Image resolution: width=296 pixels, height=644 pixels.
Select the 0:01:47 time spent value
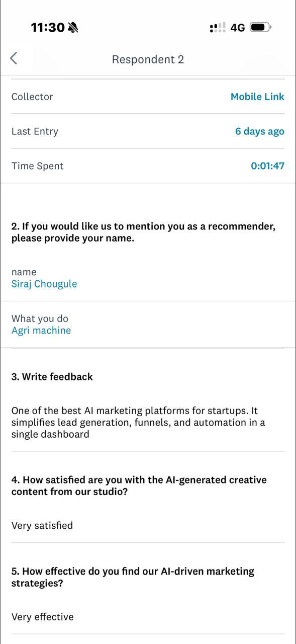click(x=267, y=166)
